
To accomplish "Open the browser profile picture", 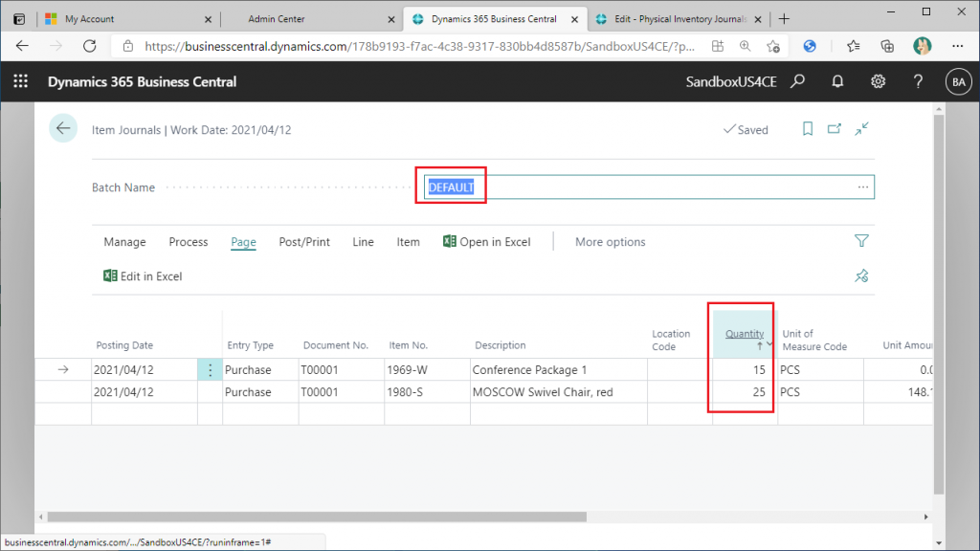I will coord(922,46).
